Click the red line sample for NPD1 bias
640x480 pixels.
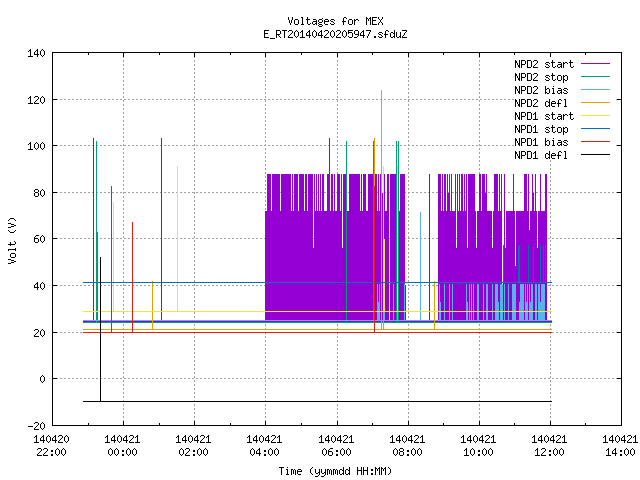pyautogui.click(x=596, y=142)
